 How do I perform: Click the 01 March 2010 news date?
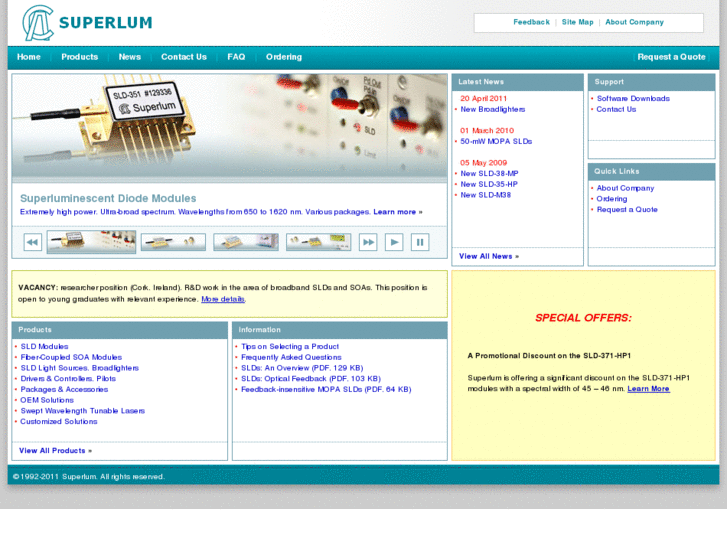487,131
